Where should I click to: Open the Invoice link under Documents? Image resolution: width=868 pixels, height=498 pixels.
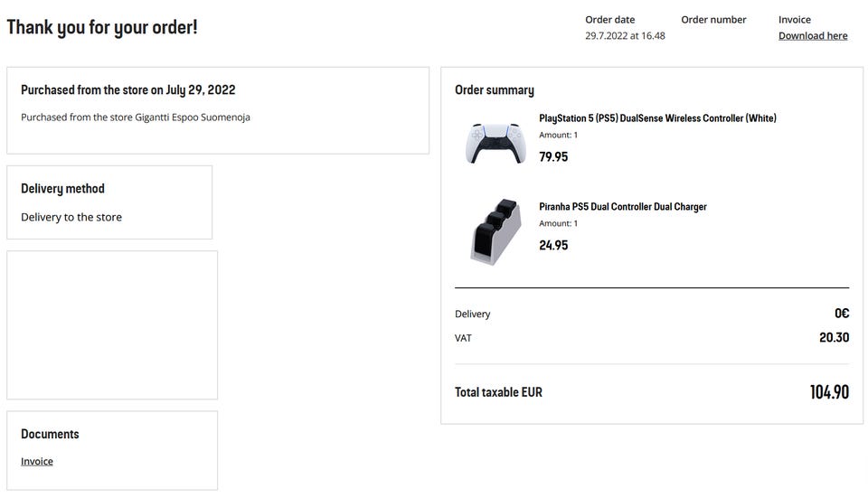37,462
